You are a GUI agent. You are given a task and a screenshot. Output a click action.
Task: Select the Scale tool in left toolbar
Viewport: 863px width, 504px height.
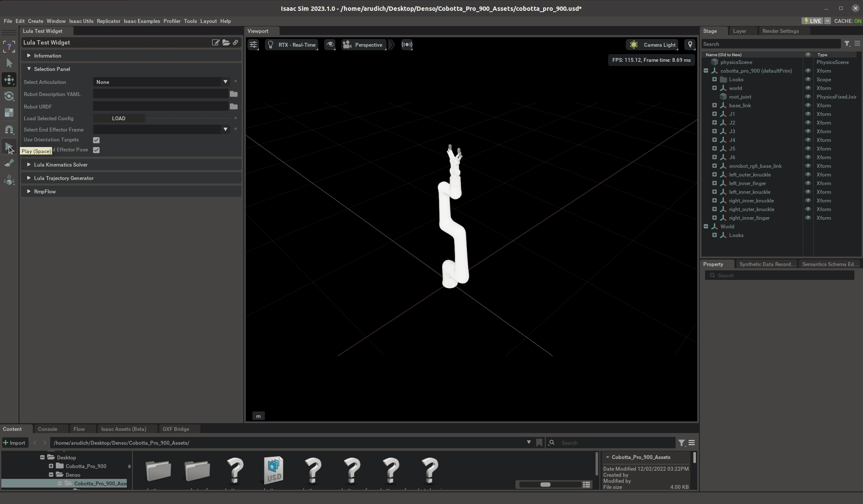(x=9, y=113)
